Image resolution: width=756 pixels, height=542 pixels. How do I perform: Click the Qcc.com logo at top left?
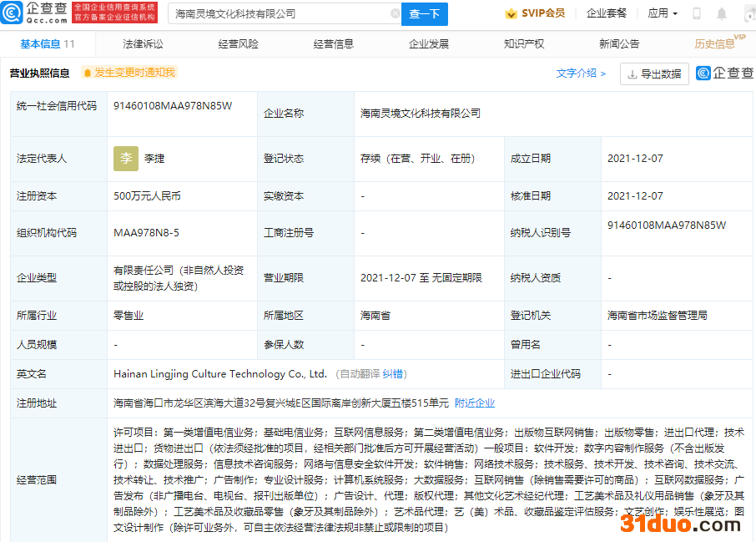point(33,13)
